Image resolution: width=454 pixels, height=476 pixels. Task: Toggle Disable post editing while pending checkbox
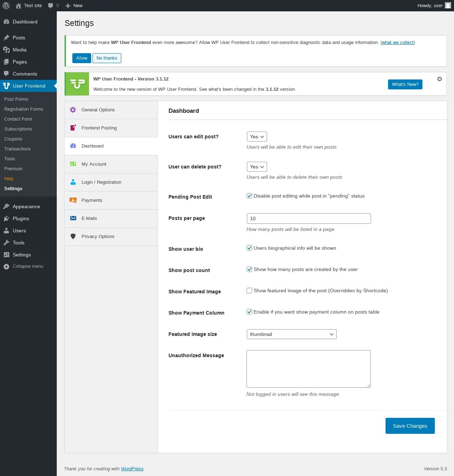[249, 196]
